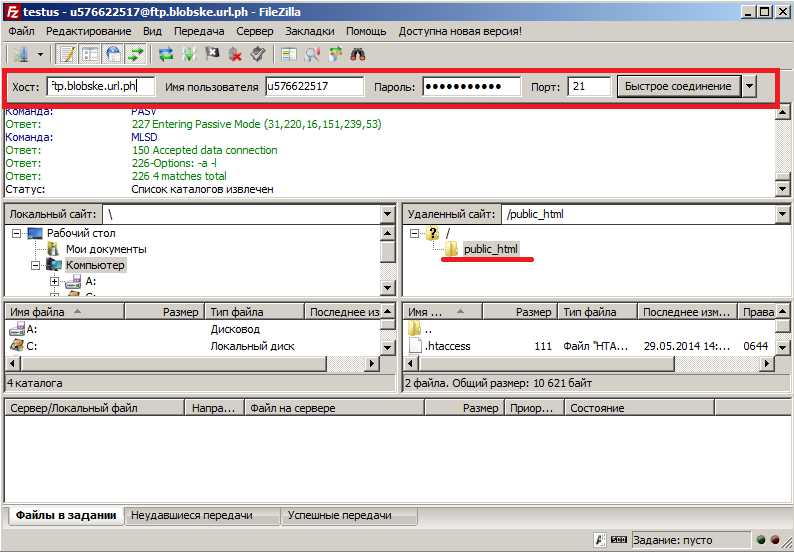This screenshot has width=794, height=552.
Task: Sort queue by Сервер/Локальный файл column
Action: click(95, 408)
